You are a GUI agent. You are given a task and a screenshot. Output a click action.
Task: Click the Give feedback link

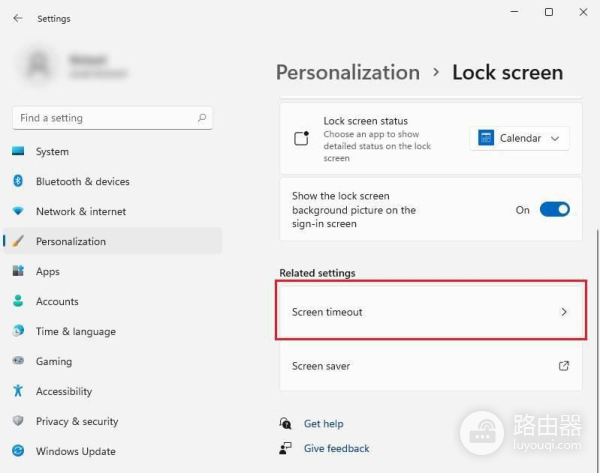tap(336, 449)
